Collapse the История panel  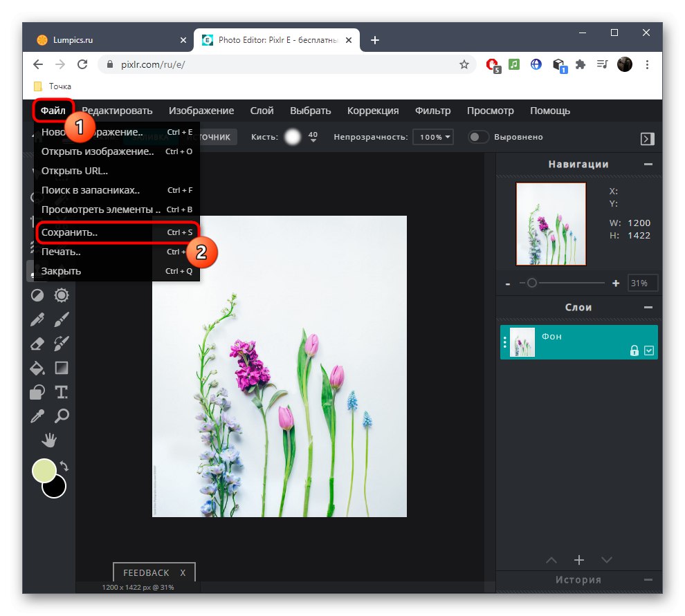[x=648, y=580]
